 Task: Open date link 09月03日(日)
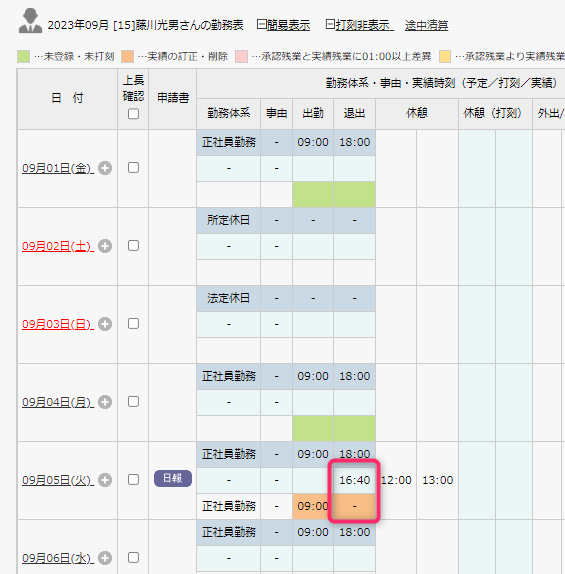[58, 324]
